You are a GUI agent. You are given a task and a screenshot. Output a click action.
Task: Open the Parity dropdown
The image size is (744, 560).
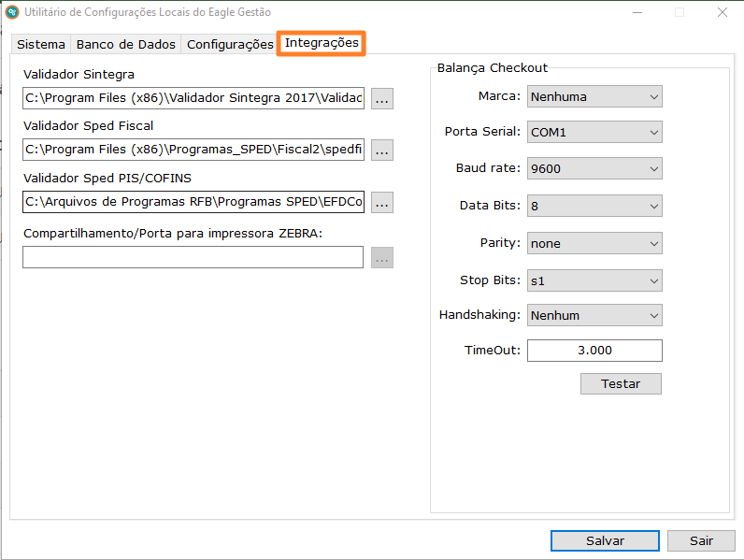(594, 243)
